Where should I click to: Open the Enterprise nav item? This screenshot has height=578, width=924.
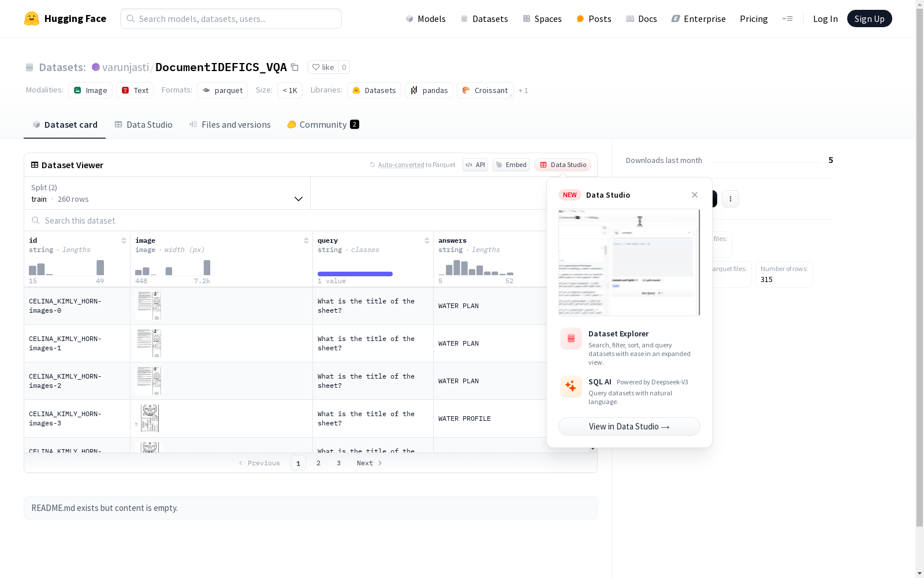698,18
